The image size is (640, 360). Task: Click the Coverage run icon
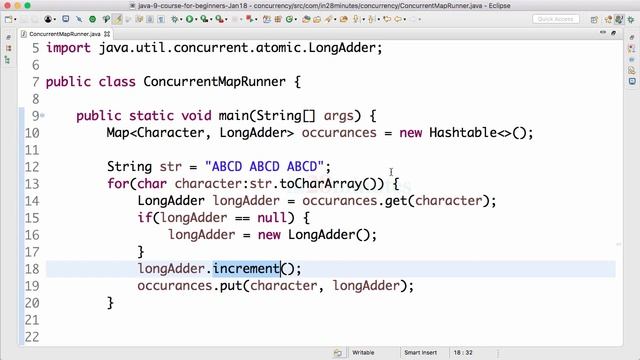point(204,19)
